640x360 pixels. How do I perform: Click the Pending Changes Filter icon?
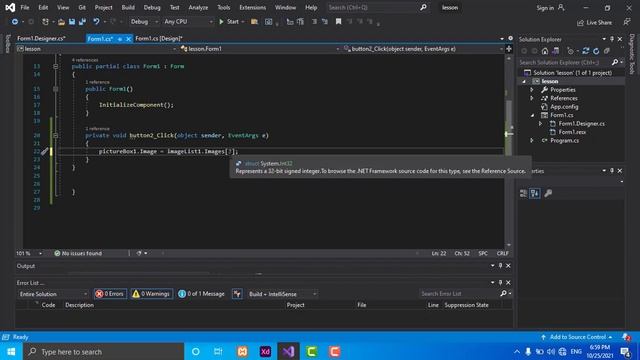coord(570,51)
